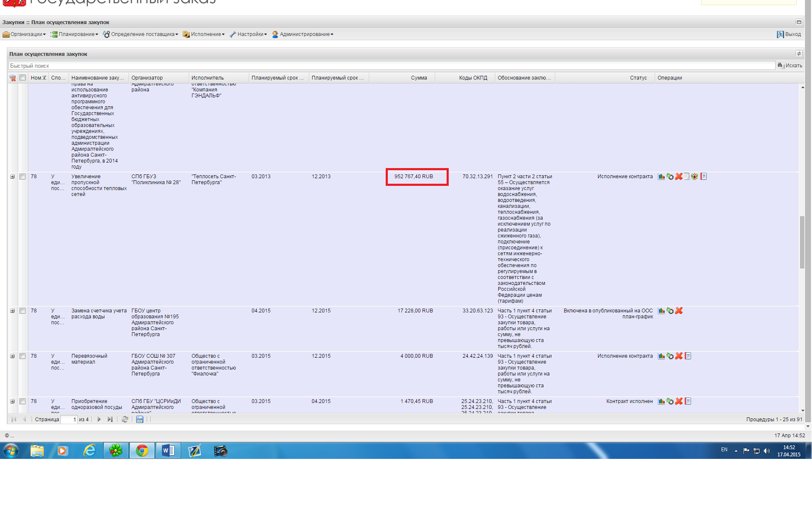812x508 pixels.
Task: Expand the Перевязочный материал row
Action: [x=12, y=356]
